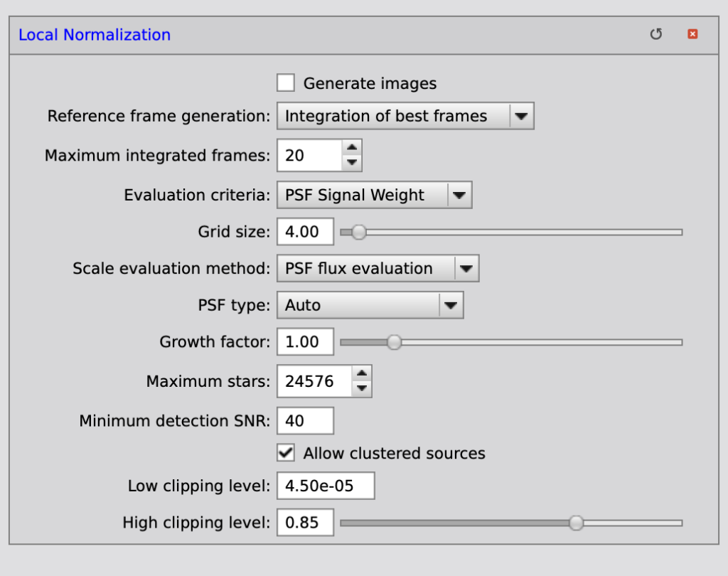Click the Local Normalization section title

pos(95,34)
